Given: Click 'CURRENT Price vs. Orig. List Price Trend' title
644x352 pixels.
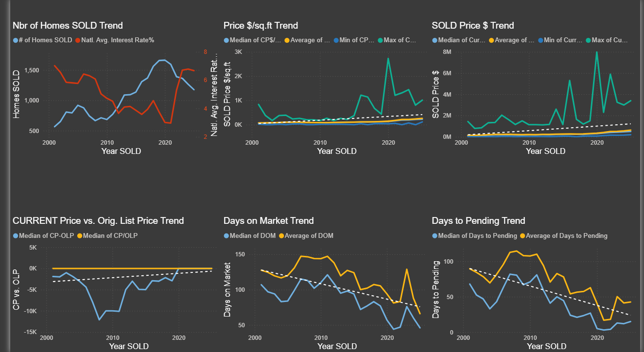Looking at the screenshot, I should pos(98,220).
